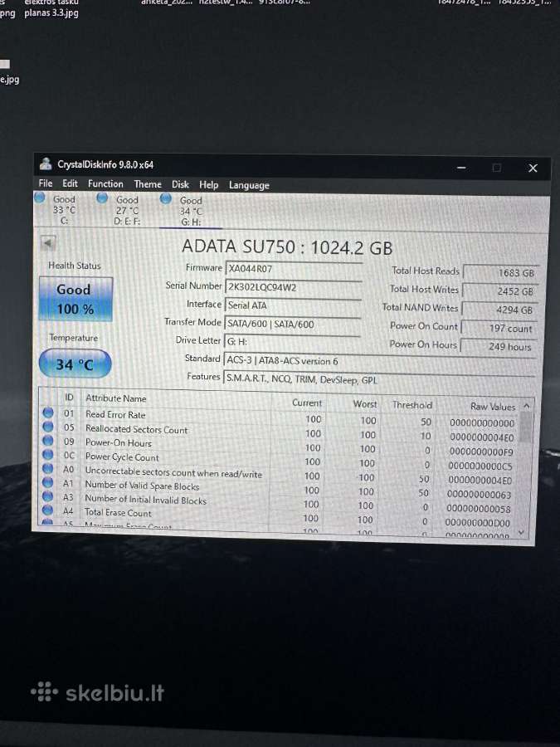Click the Features field

click(379, 379)
